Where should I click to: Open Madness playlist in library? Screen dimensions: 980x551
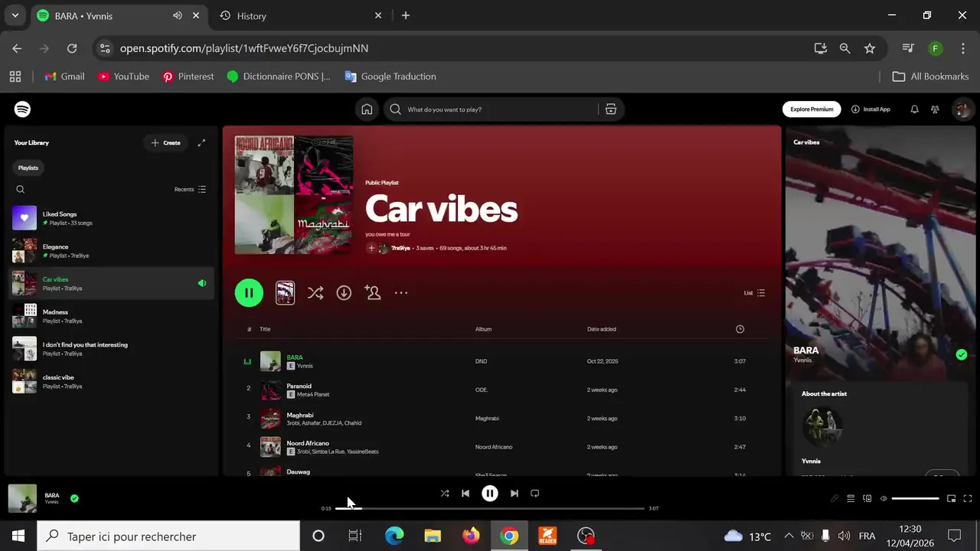(x=111, y=316)
